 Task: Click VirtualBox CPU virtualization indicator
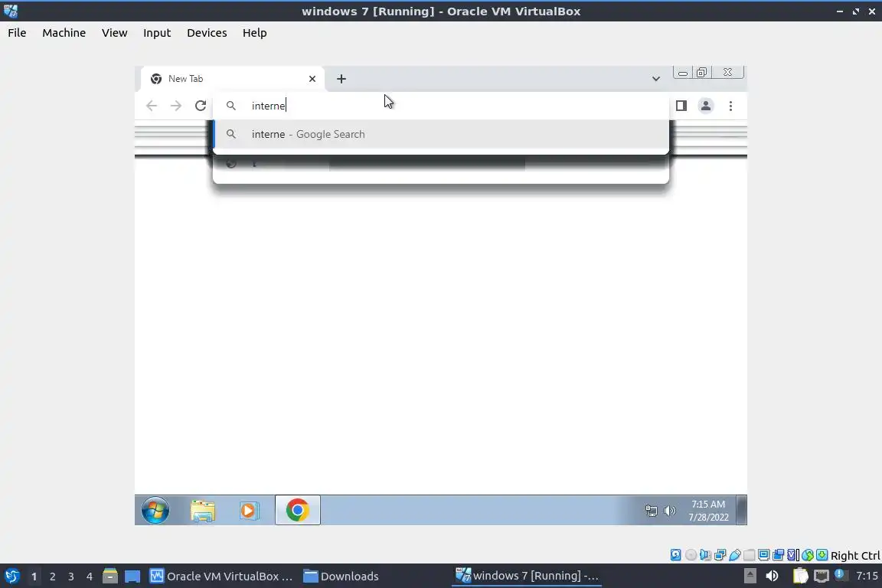pos(793,555)
